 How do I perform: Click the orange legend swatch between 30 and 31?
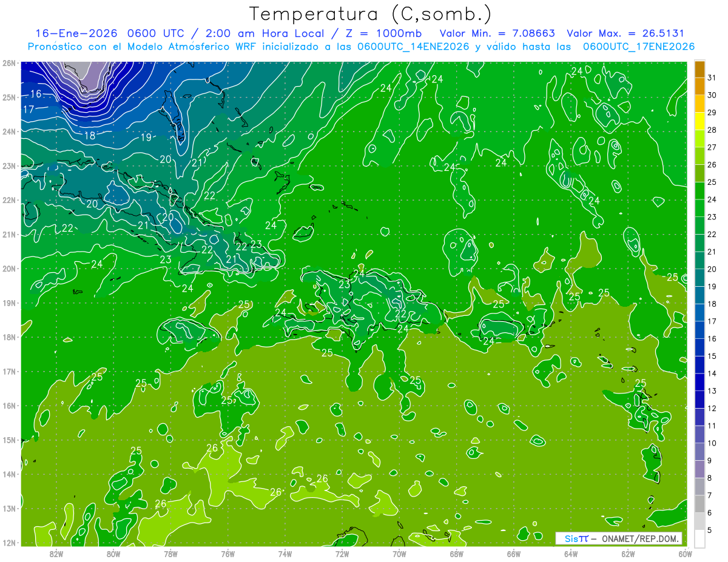coord(699,87)
